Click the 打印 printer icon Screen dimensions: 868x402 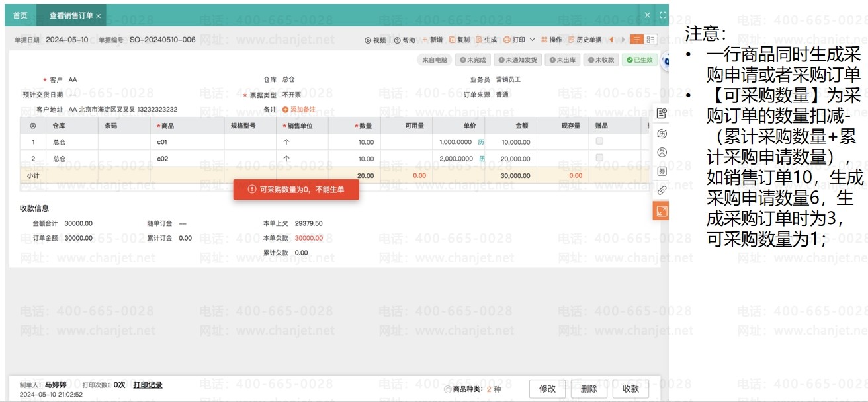[x=507, y=40]
